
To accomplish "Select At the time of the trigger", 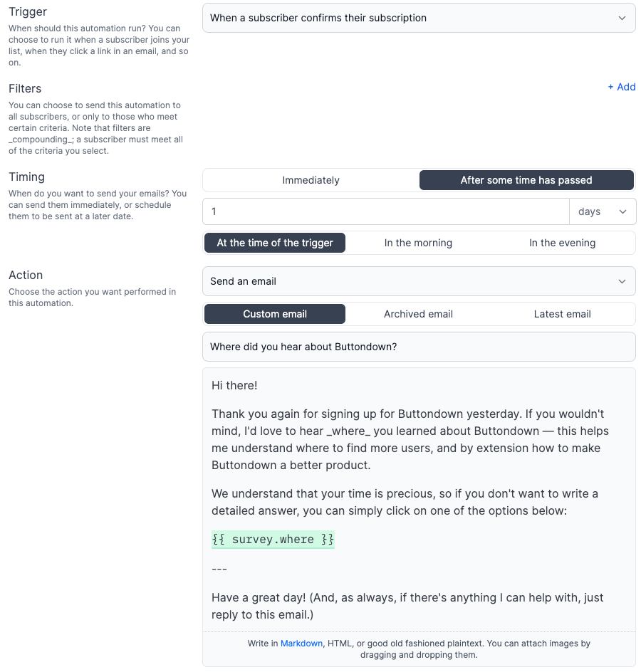I will [x=274, y=243].
